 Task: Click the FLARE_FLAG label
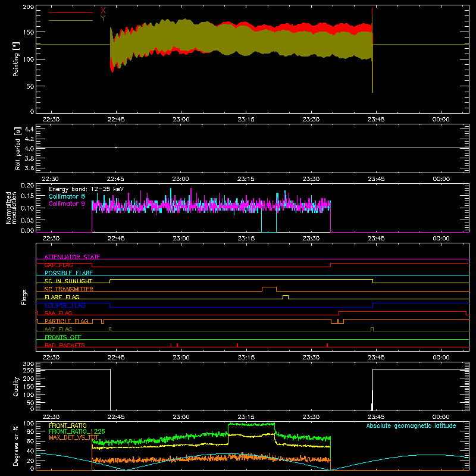[x=62, y=297]
